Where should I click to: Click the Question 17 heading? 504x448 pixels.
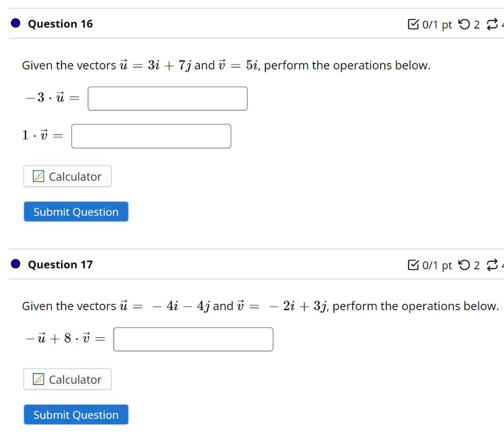[60, 264]
